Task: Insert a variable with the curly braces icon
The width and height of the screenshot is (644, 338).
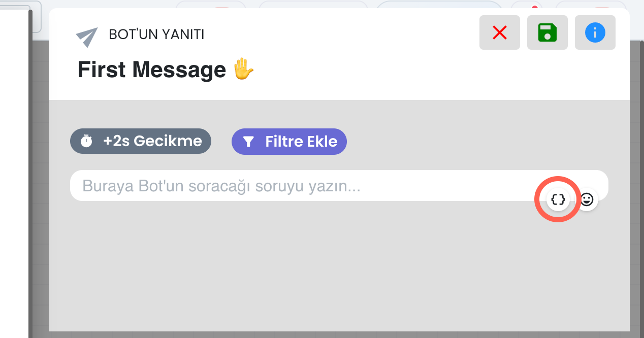Action: pos(558,199)
